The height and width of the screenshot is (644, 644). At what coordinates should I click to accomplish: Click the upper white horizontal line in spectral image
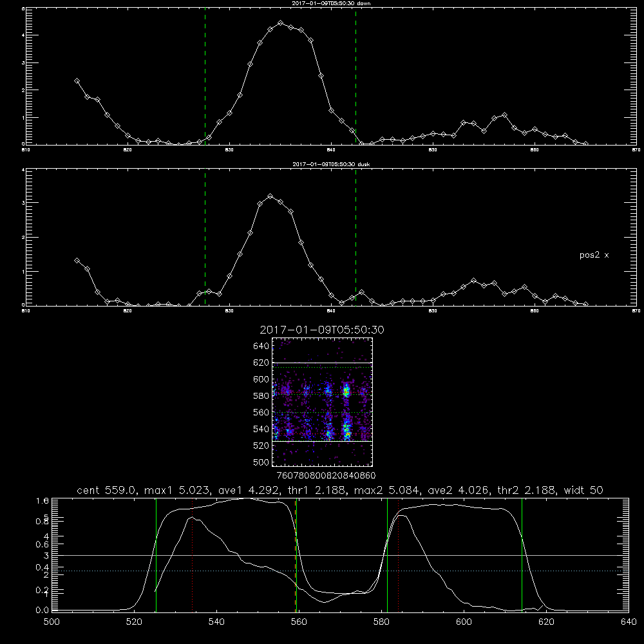322,363
